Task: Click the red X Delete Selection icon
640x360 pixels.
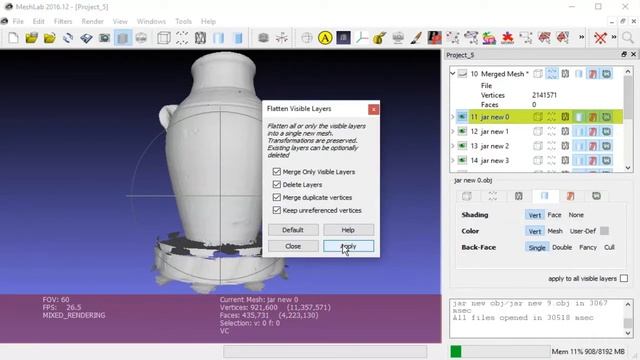Action: 600,38
